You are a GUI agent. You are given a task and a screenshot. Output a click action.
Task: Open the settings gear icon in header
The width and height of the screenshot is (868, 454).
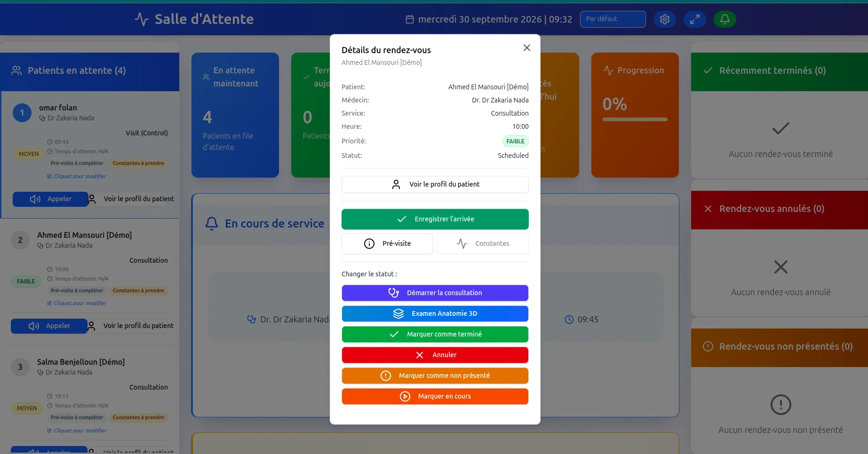pyautogui.click(x=664, y=19)
